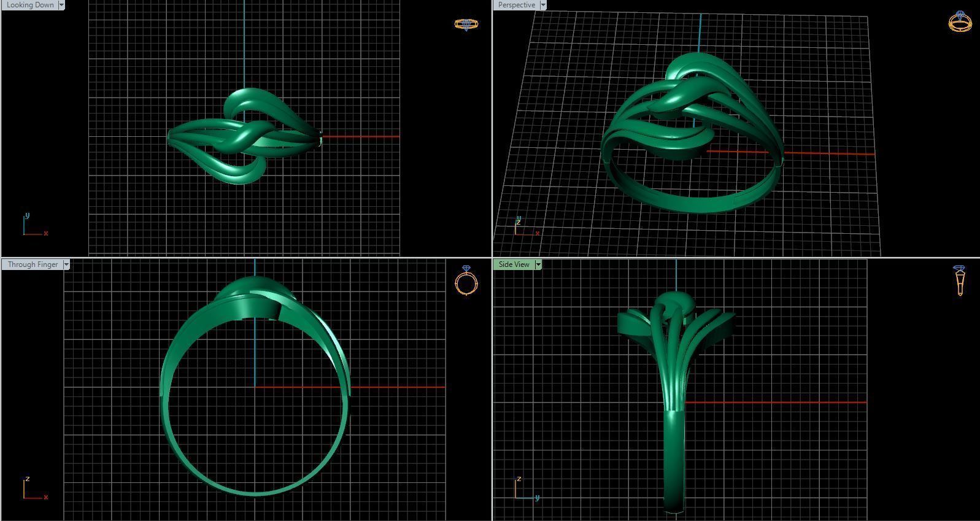The height and width of the screenshot is (521, 980).
Task: Click the z-y axis indicator in Side View viewport
Action: [527, 488]
